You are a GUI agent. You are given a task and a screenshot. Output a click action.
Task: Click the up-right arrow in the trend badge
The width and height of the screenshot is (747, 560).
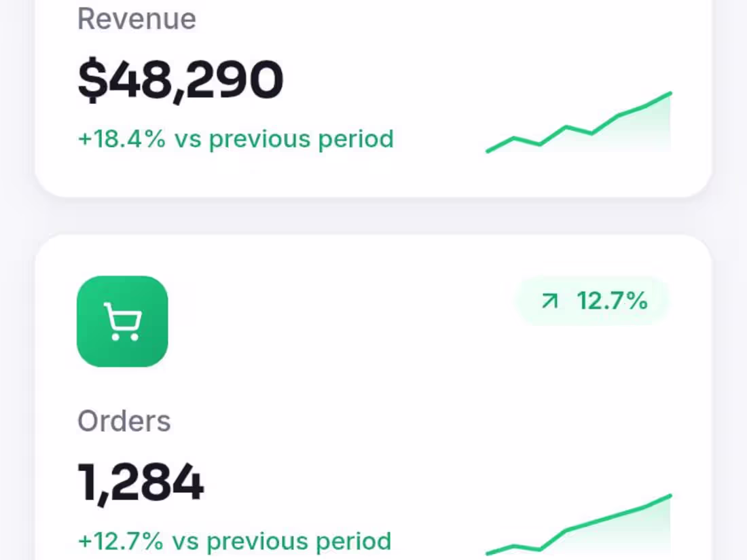click(549, 301)
